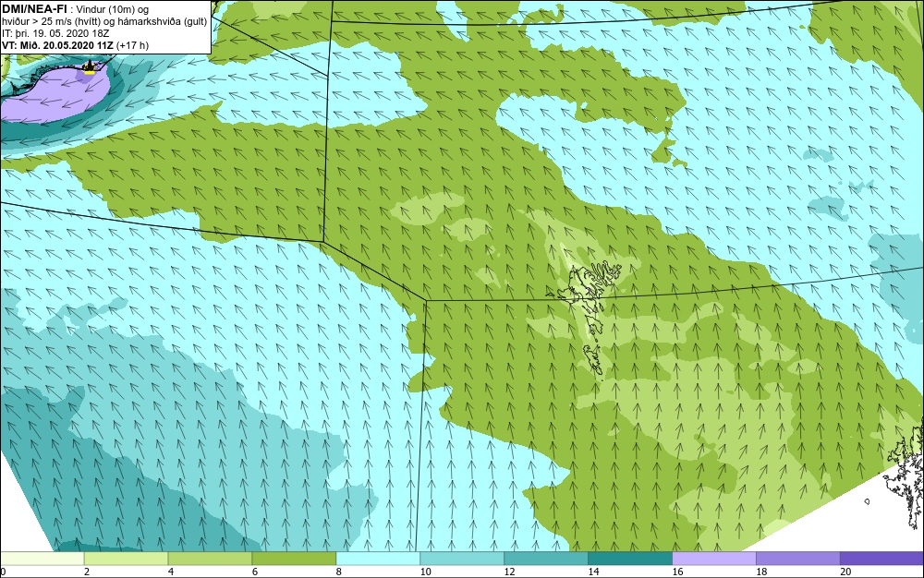Click the 4–6 m/s green legend swatch
The width and height of the screenshot is (924, 578).
(x=210, y=559)
